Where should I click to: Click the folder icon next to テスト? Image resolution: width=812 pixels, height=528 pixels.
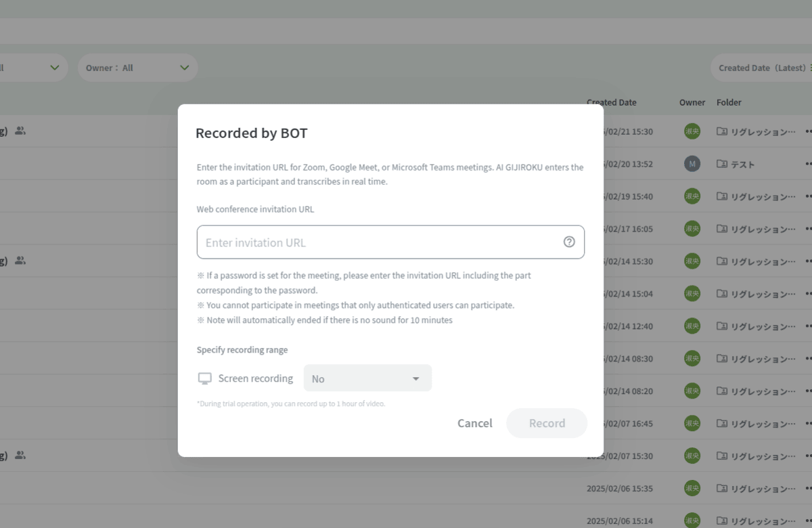click(x=722, y=164)
